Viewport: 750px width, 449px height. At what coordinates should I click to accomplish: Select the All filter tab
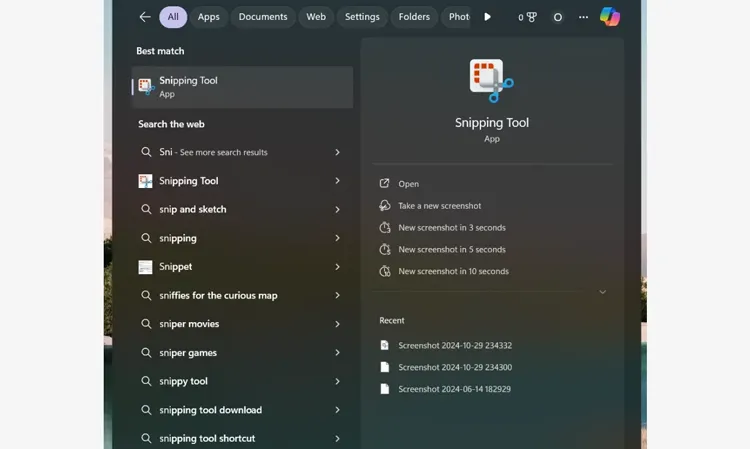point(173,17)
